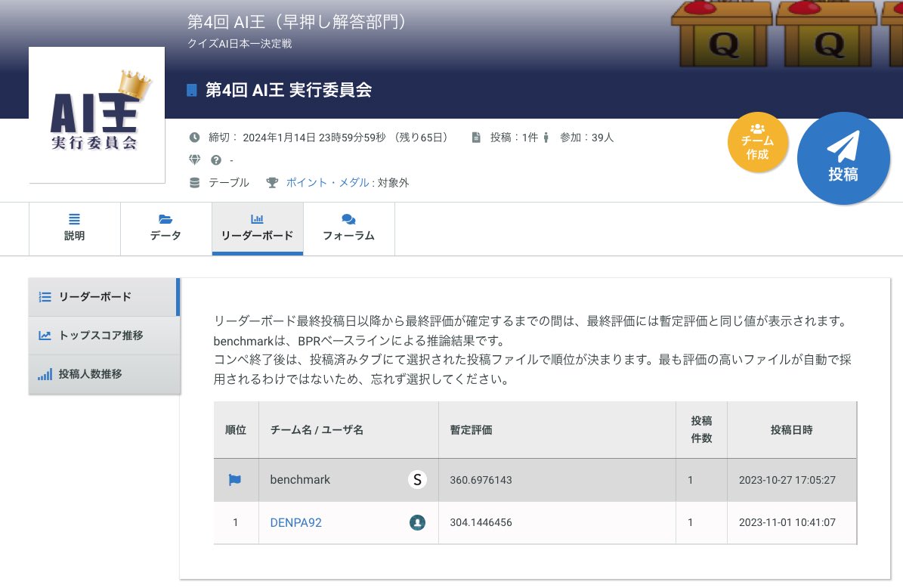Click DENPA92's round user avatar icon
Screen dimensions: 903x588
tap(417, 522)
